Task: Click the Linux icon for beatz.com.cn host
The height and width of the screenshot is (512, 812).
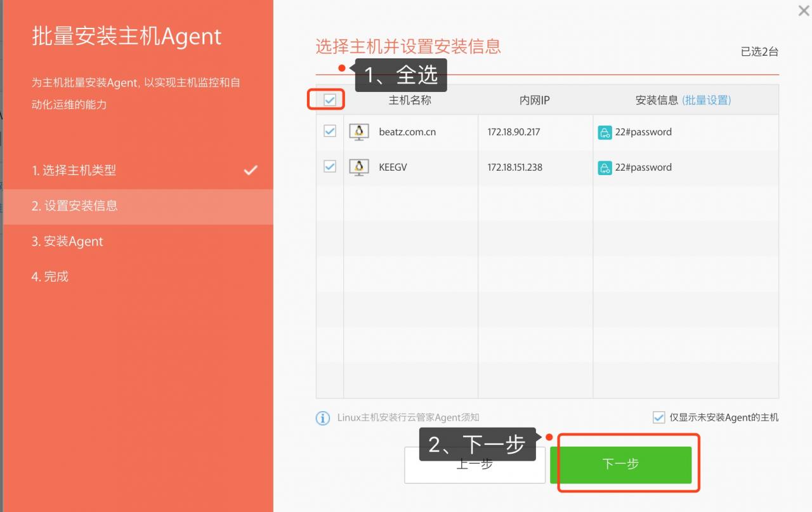Action: click(x=359, y=132)
